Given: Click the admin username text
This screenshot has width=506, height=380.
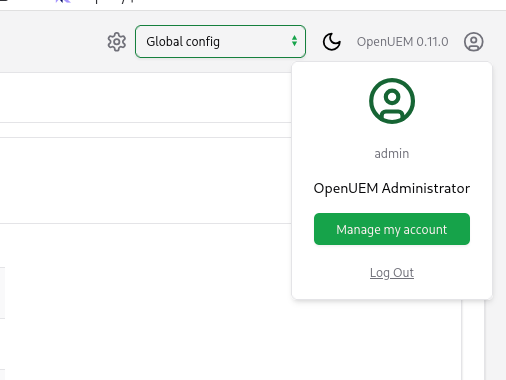Looking at the screenshot, I should pyautogui.click(x=392, y=154).
